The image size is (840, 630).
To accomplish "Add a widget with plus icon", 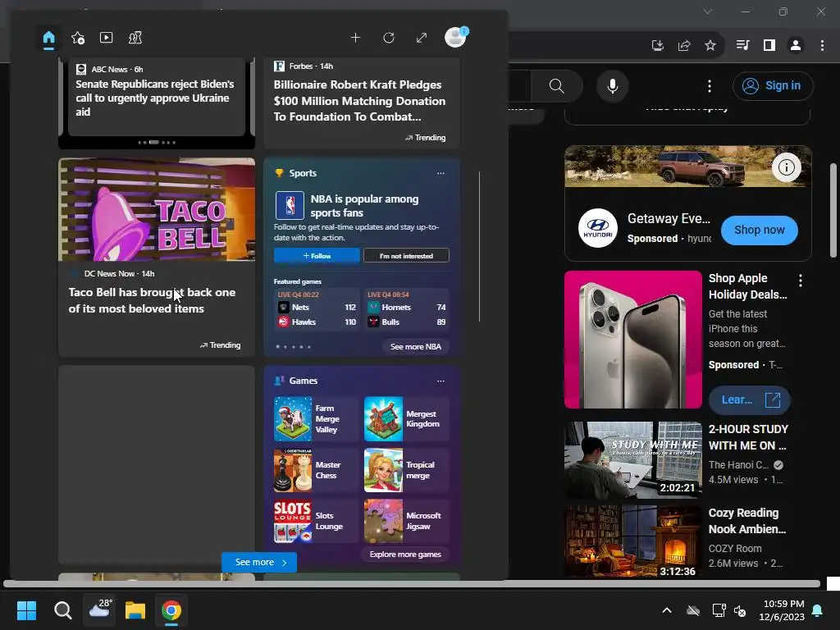I will (355, 38).
